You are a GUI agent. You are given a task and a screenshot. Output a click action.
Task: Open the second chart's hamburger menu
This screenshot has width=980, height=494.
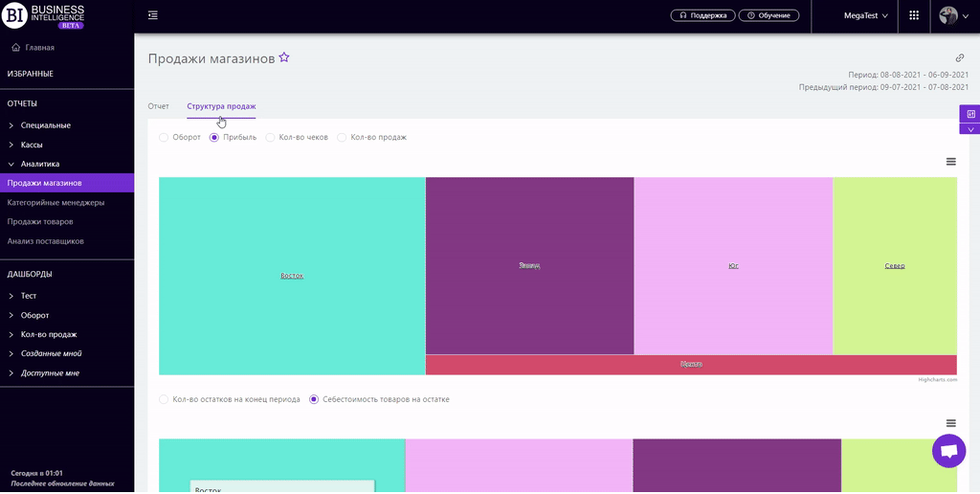point(950,423)
